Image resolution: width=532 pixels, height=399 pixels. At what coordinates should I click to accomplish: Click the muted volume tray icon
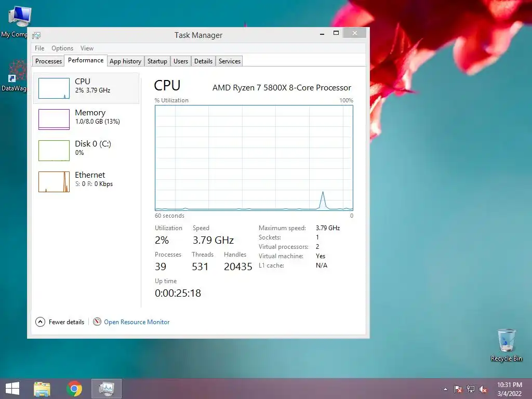[483, 389]
